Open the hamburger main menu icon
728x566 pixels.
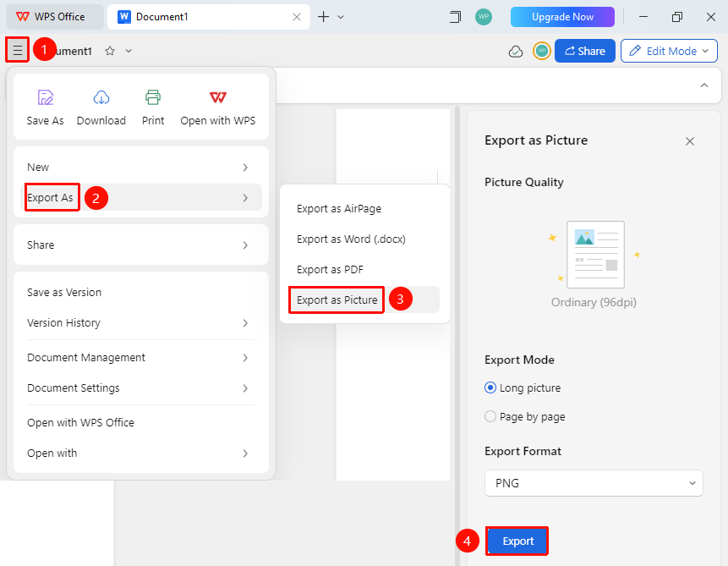[x=18, y=50]
